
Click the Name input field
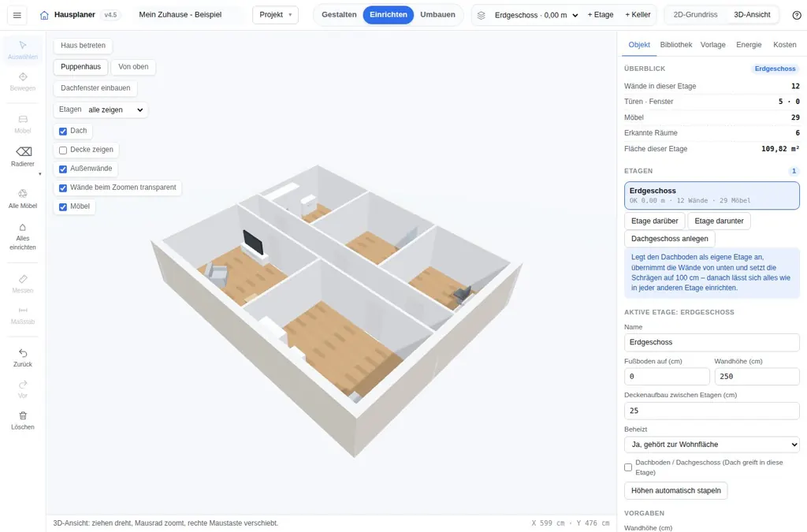coord(712,343)
